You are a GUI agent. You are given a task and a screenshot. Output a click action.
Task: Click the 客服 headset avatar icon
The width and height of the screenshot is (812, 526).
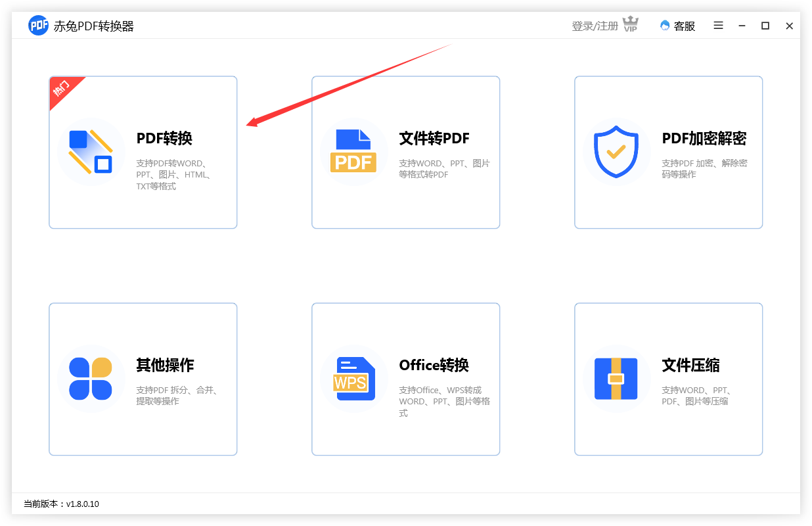[x=665, y=26]
